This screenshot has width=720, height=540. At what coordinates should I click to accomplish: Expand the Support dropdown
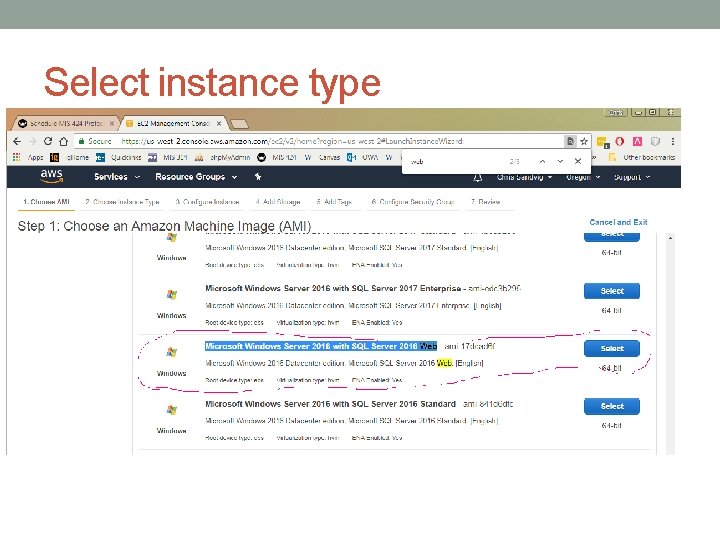point(632,177)
